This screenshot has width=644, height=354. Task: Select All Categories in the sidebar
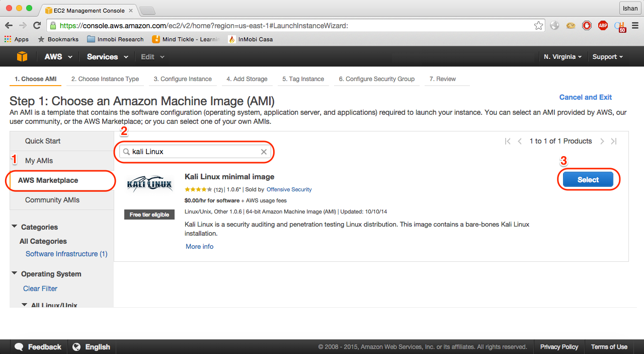(x=43, y=241)
